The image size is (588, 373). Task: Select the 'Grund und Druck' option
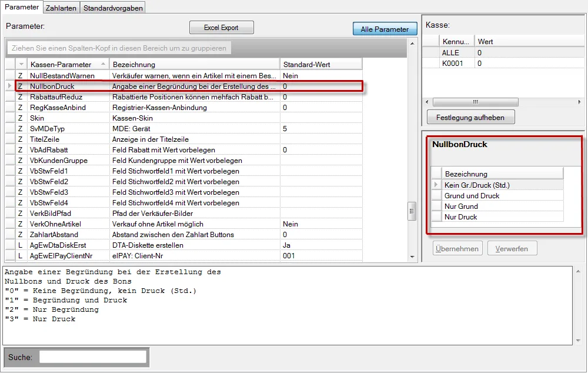coord(472,196)
